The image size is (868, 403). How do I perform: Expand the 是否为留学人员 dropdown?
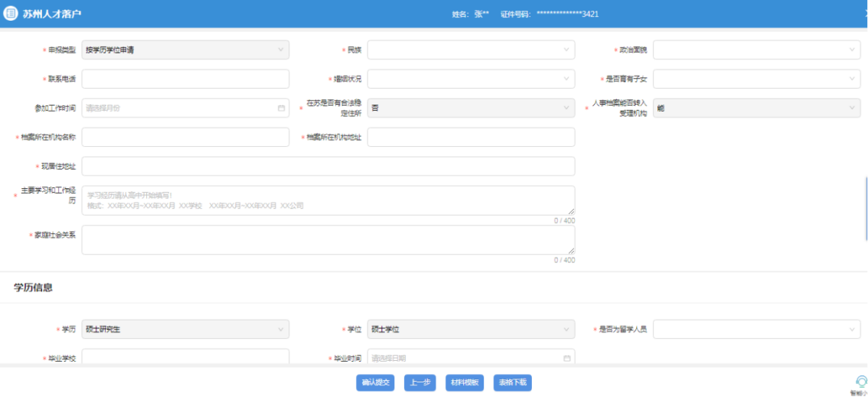[x=755, y=330]
